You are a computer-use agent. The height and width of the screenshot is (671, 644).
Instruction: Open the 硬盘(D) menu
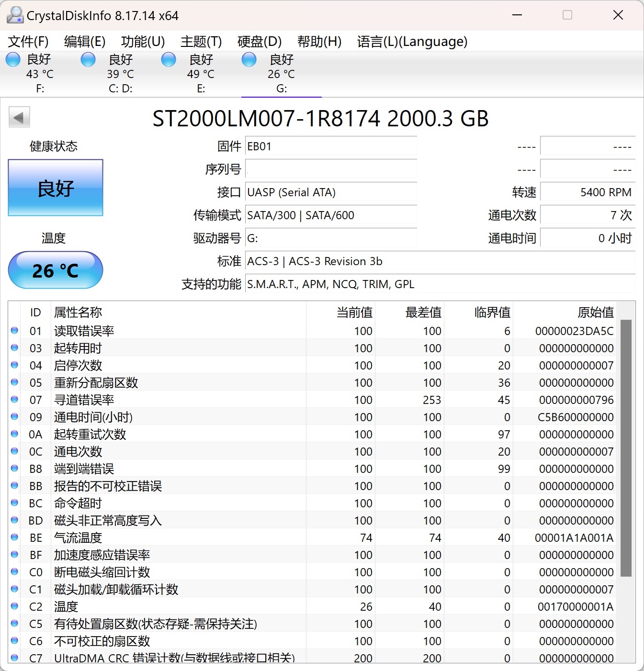(x=260, y=42)
